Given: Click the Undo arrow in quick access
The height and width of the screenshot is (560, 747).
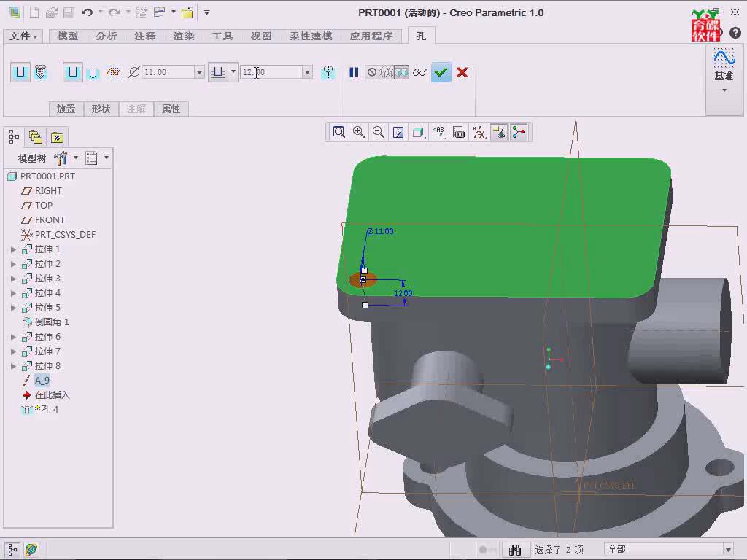Looking at the screenshot, I should pos(87,12).
